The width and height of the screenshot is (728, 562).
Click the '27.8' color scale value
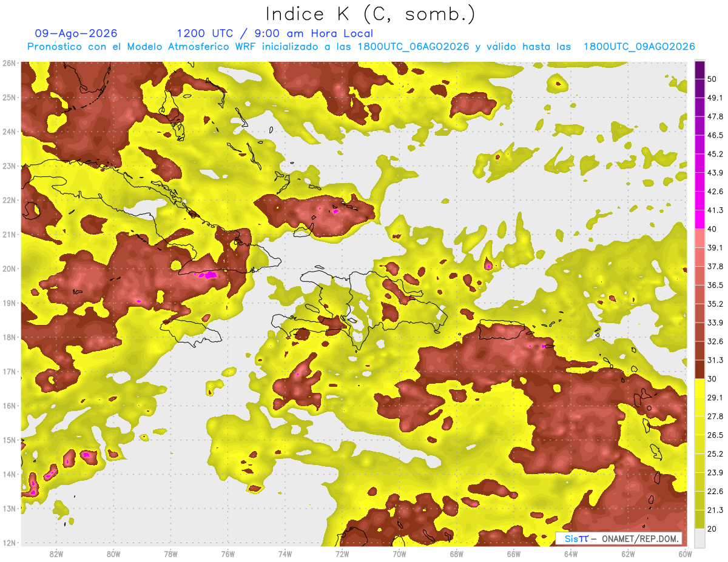click(715, 416)
